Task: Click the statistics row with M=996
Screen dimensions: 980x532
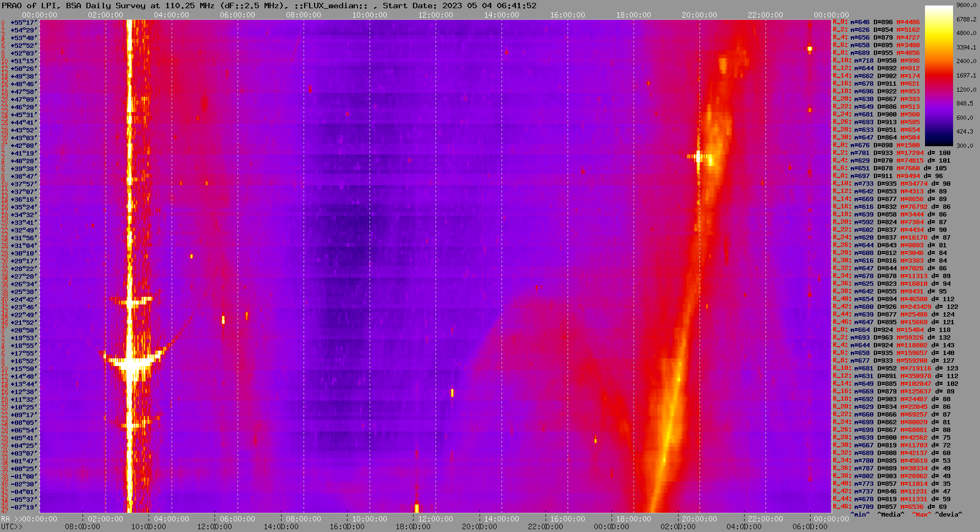Action: 876,61
